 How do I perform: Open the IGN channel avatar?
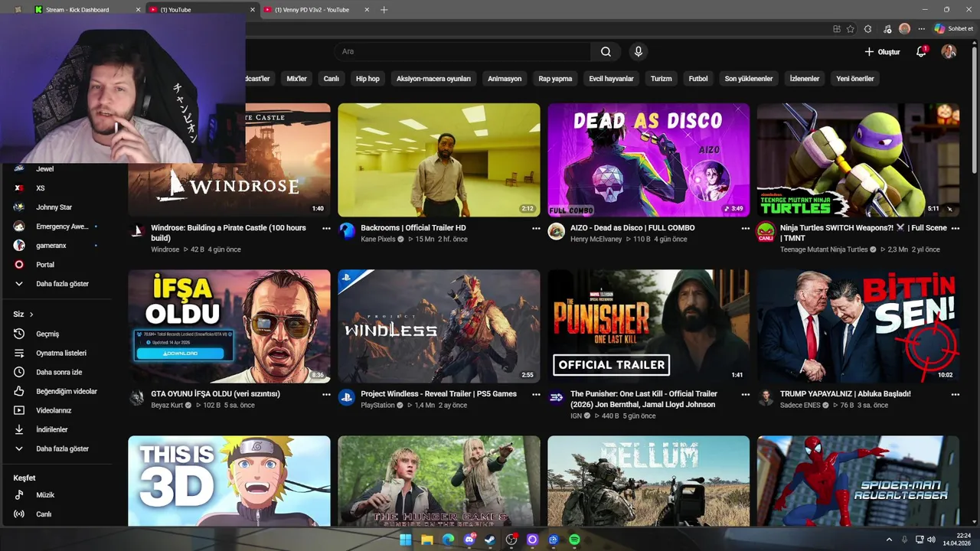click(557, 396)
